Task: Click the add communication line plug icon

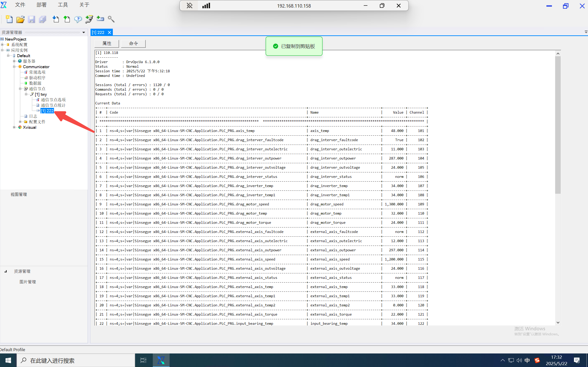Action: click(x=89, y=19)
